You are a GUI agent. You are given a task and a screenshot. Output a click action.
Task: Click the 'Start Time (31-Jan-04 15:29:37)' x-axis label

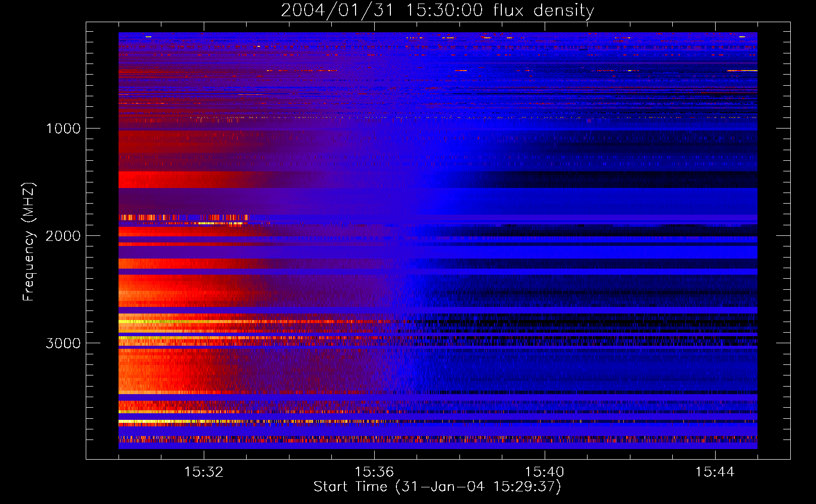pos(437,487)
